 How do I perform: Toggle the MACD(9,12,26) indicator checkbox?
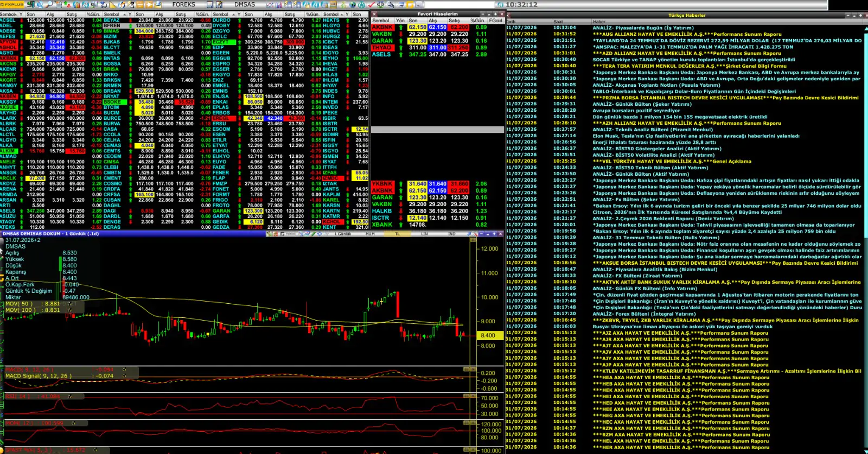(124, 369)
